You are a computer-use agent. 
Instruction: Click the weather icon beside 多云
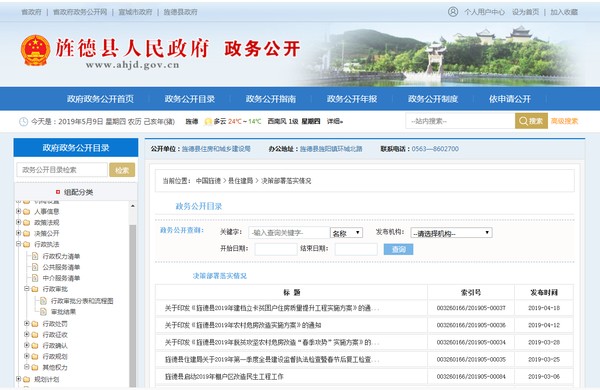tap(208, 121)
